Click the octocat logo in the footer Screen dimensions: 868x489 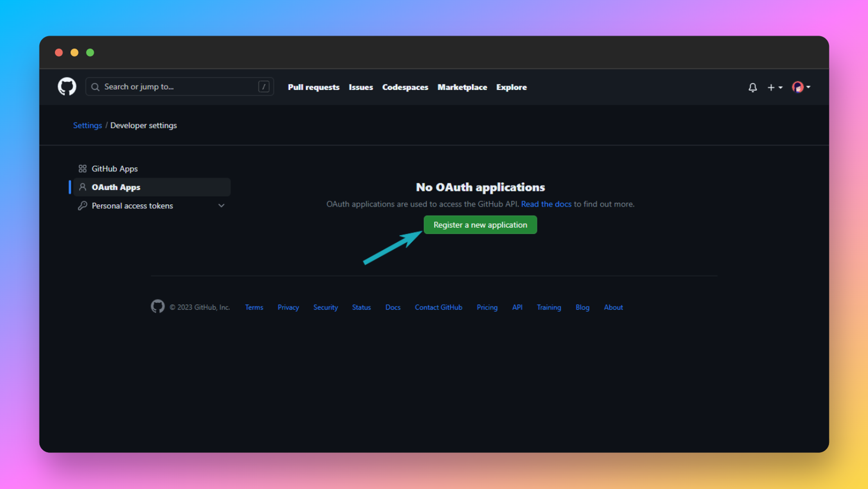point(158,307)
